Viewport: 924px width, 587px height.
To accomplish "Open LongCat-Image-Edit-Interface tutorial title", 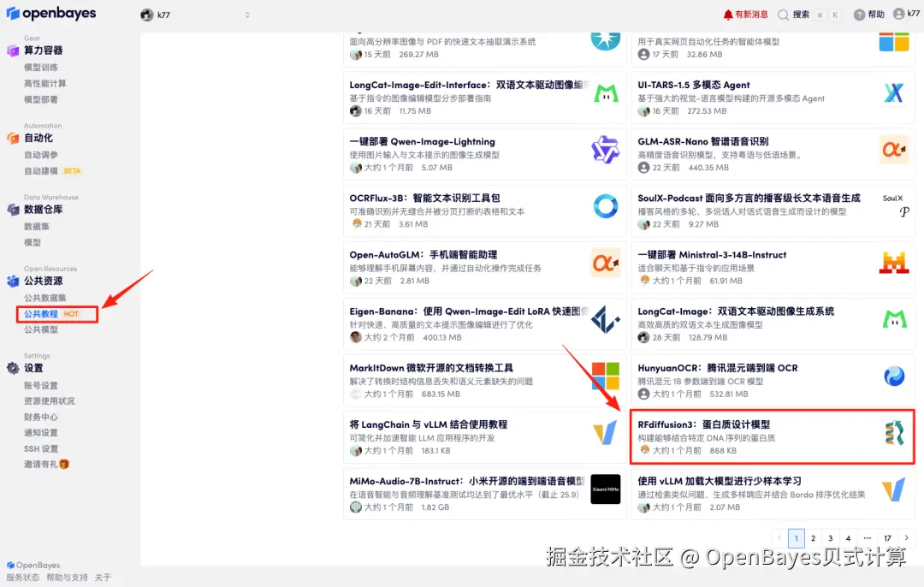I will [469, 85].
